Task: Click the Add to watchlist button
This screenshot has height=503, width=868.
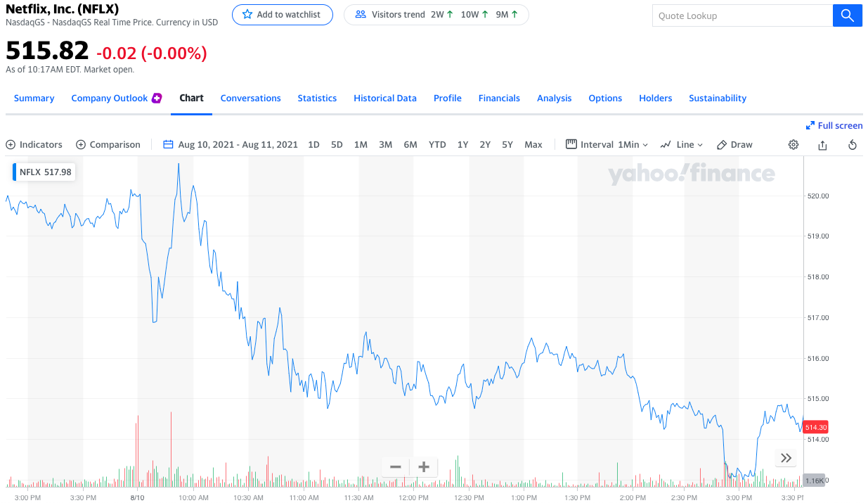Action: click(283, 14)
